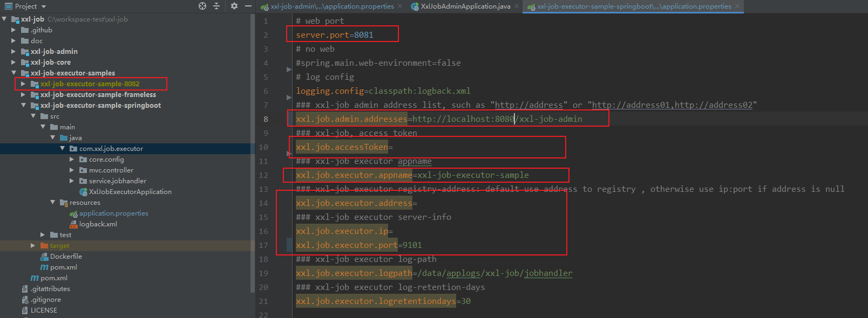The height and width of the screenshot is (318, 868).
Task: Click the locate/select opened file crosshair icon
Action: pyautogui.click(x=202, y=6)
